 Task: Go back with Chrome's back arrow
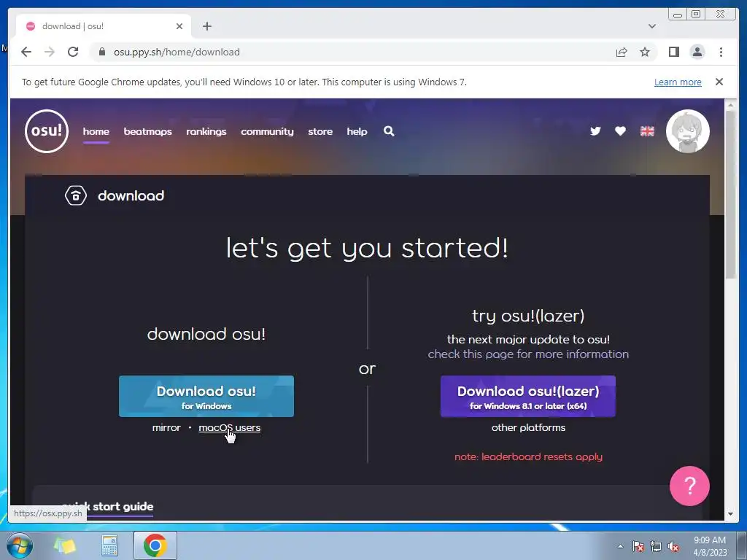(26, 52)
